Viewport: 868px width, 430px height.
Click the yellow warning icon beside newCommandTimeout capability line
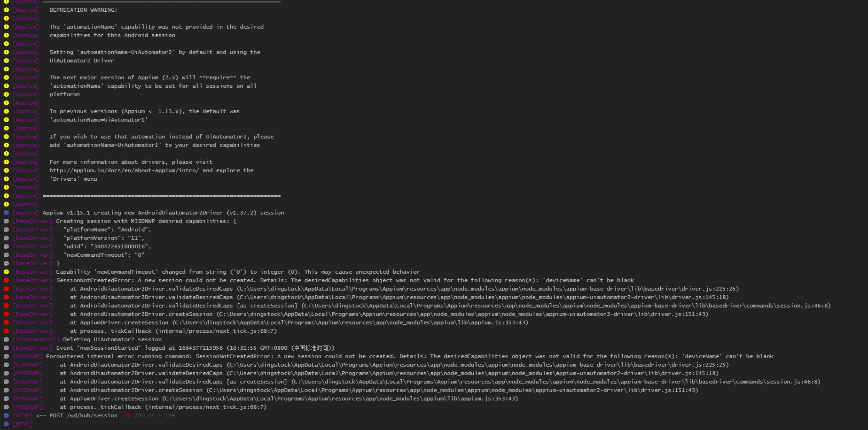[6, 272]
